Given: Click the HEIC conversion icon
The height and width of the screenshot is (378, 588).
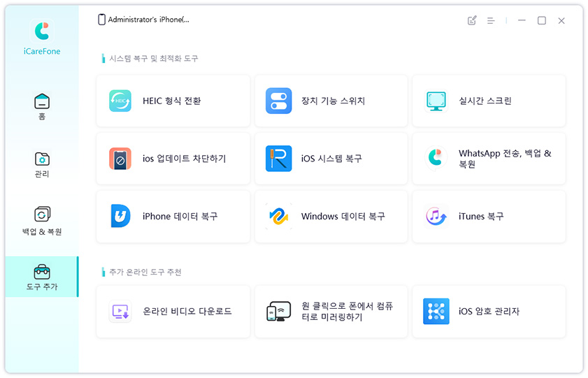Looking at the screenshot, I should pyautogui.click(x=120, y=101).
